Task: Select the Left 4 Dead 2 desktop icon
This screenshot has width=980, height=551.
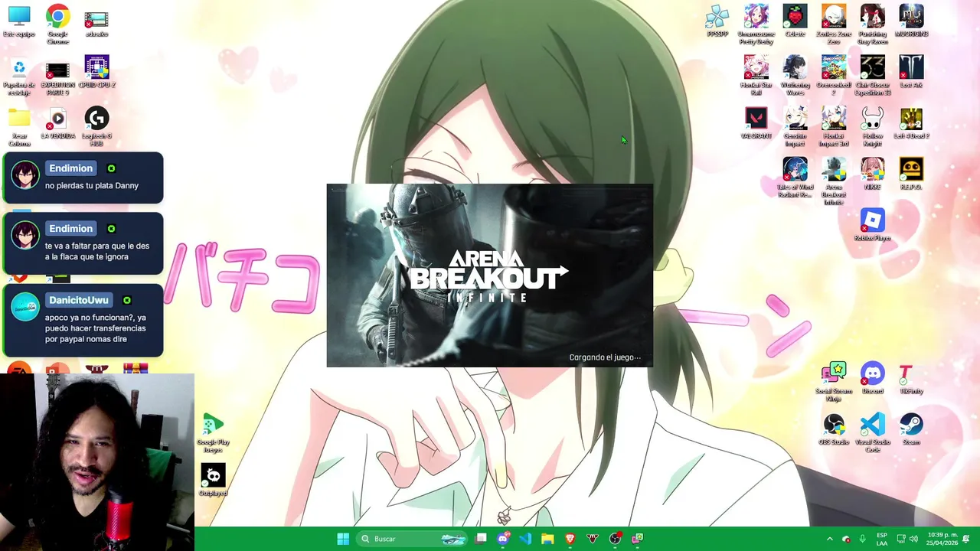Action: coord(911,123)
